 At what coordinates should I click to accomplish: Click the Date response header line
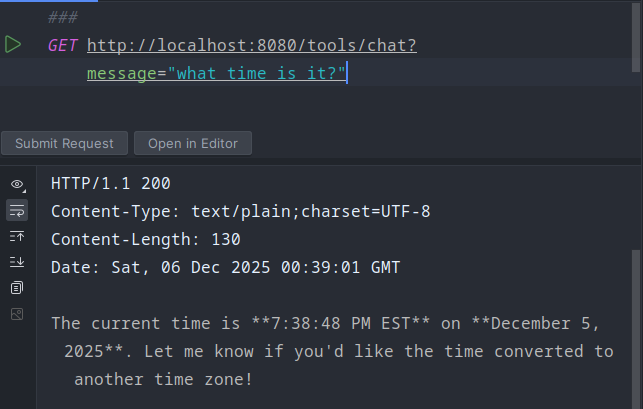click(x=224, y=267)
